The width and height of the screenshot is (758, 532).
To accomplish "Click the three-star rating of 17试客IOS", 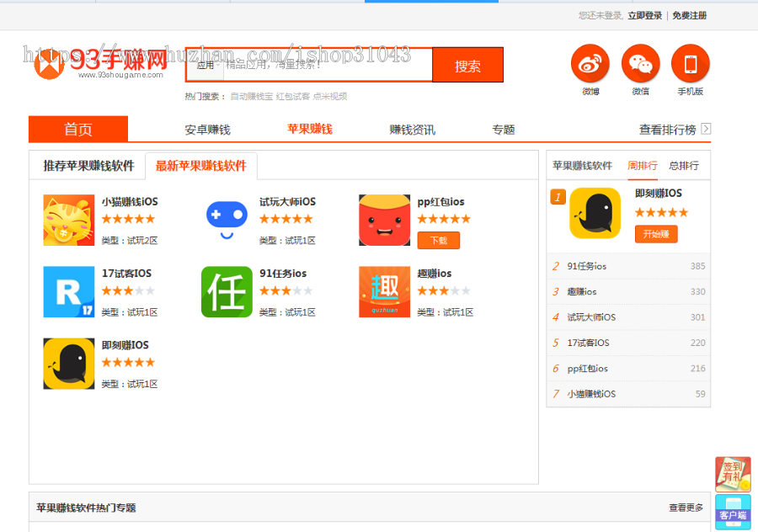I will [128, 291].
